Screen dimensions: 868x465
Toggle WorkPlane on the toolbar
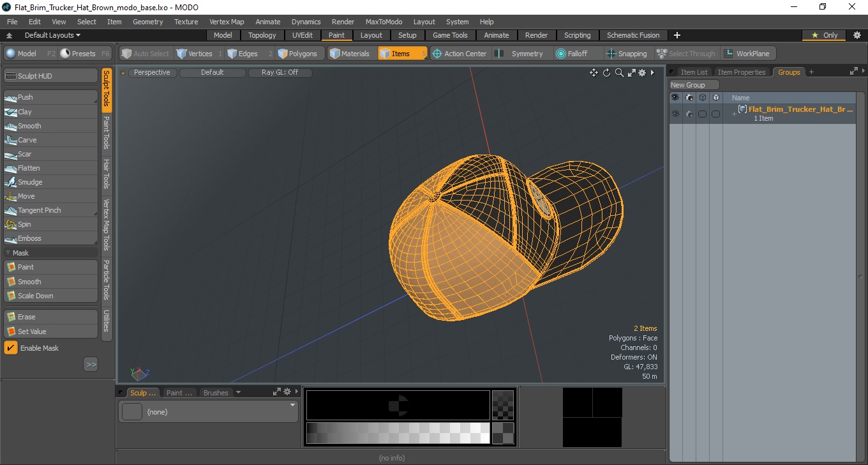tap(748, 54)
